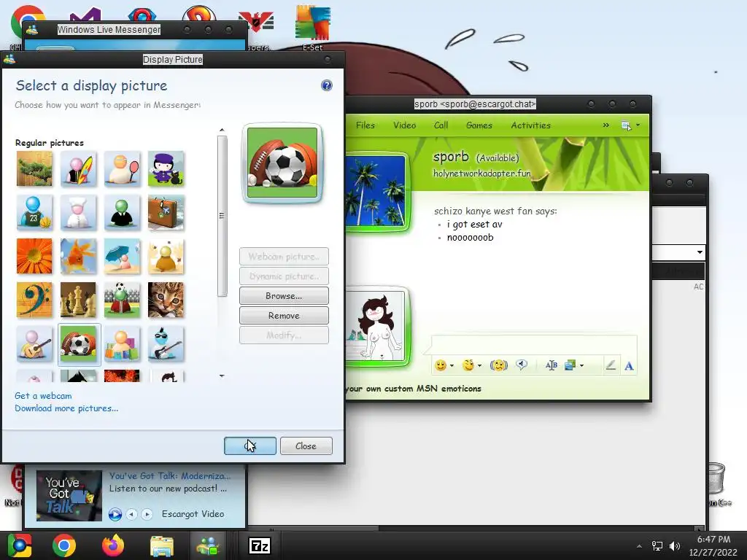Click the Close button in Display Picture
Image resolution: width=747 pixels, height=560 pixels.
[306, 446]
